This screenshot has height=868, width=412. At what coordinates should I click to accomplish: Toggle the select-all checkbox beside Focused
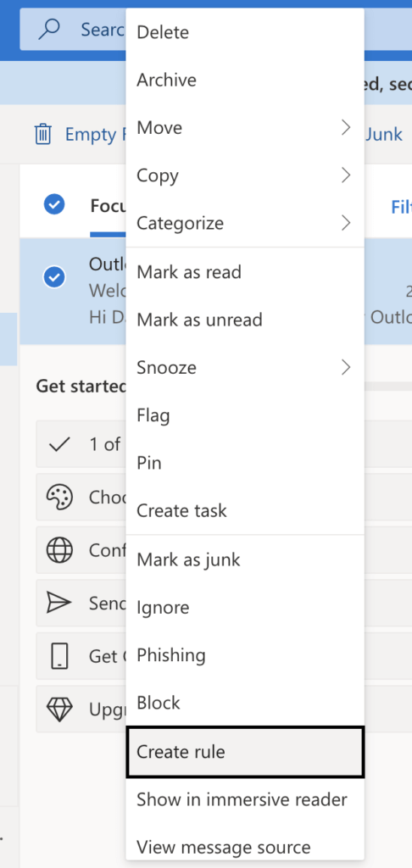[x=54, y=204]
